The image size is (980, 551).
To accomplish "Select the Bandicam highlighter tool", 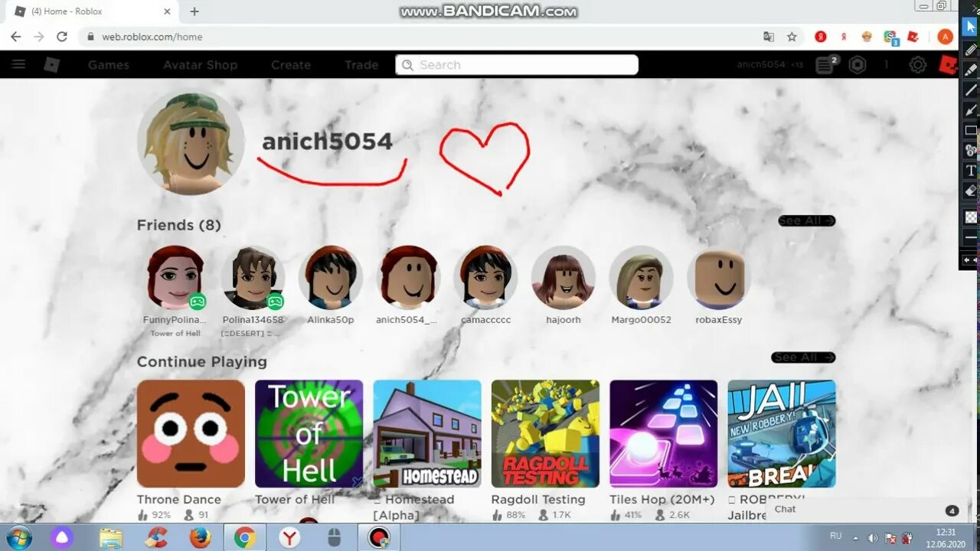I will point(970,70).
